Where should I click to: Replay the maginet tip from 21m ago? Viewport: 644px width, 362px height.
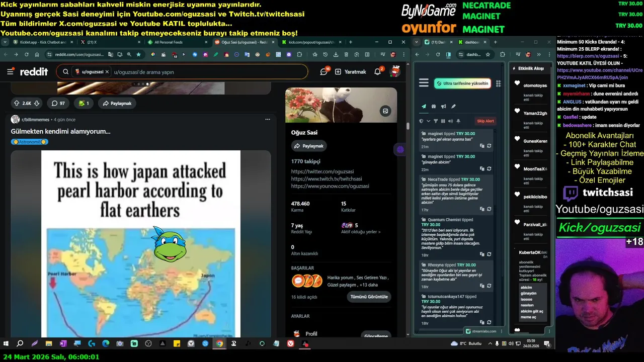489,146
